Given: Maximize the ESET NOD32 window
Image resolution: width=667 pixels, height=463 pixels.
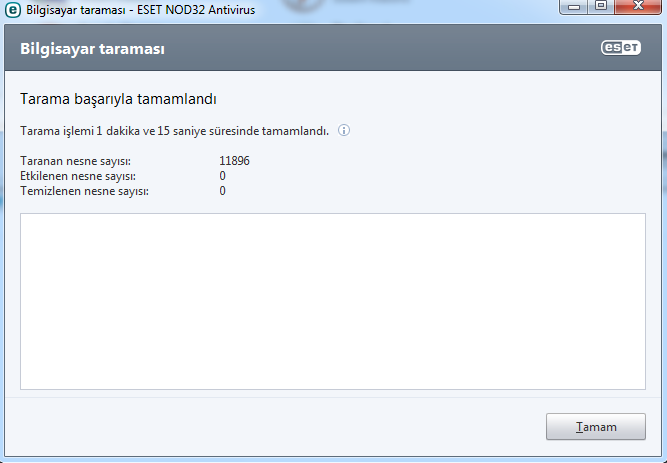Looking at the screenshot, I should tap(601, 6).
